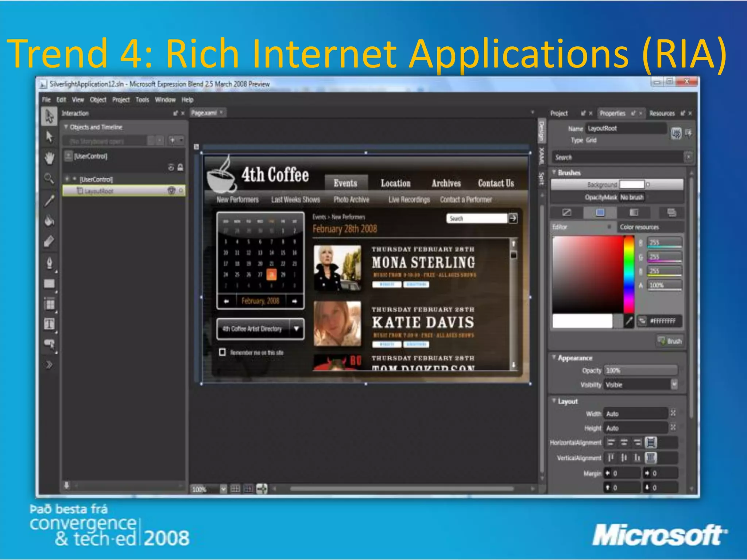The image size is (747, 560).
Task: Select the Pan hand tool
Action: (49, 158)
